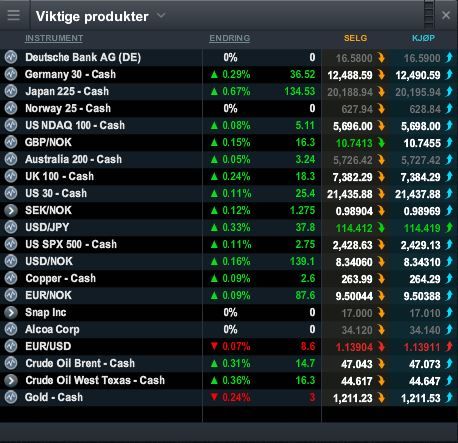Select the Deutsche Bank AG (DE) instrument name

[x=83, y=57]
